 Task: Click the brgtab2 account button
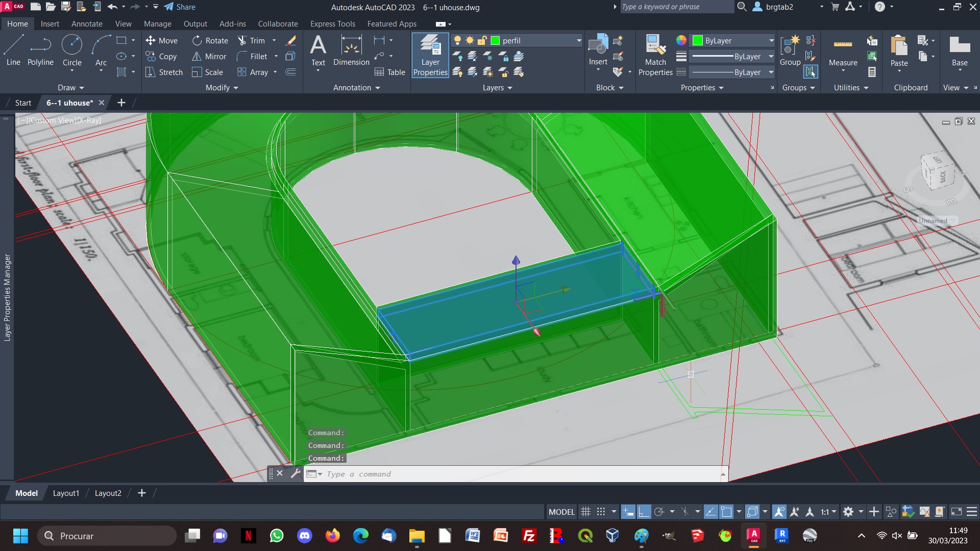(x=774, y=7)
